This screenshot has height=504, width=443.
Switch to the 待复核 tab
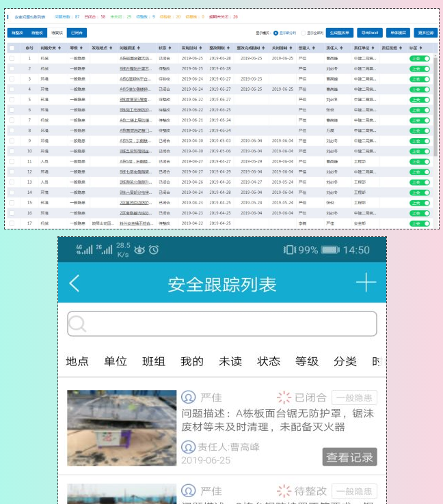[x=57, y=33]
